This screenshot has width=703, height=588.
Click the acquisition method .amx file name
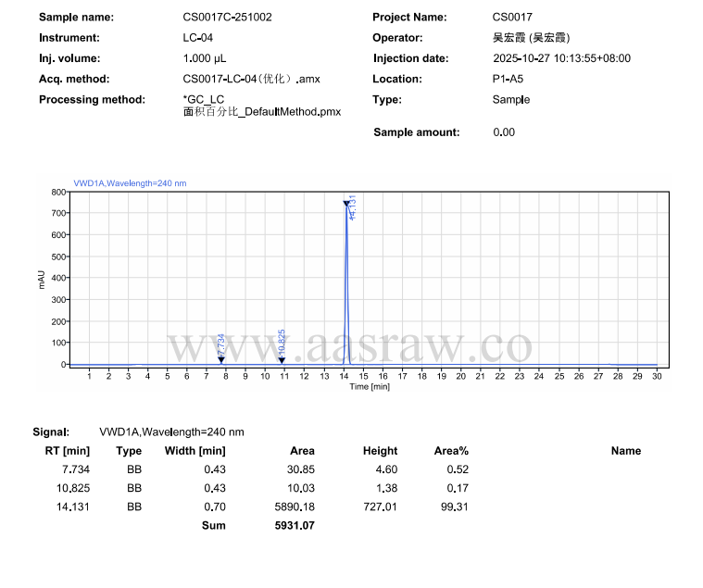(x=251, y=79)
